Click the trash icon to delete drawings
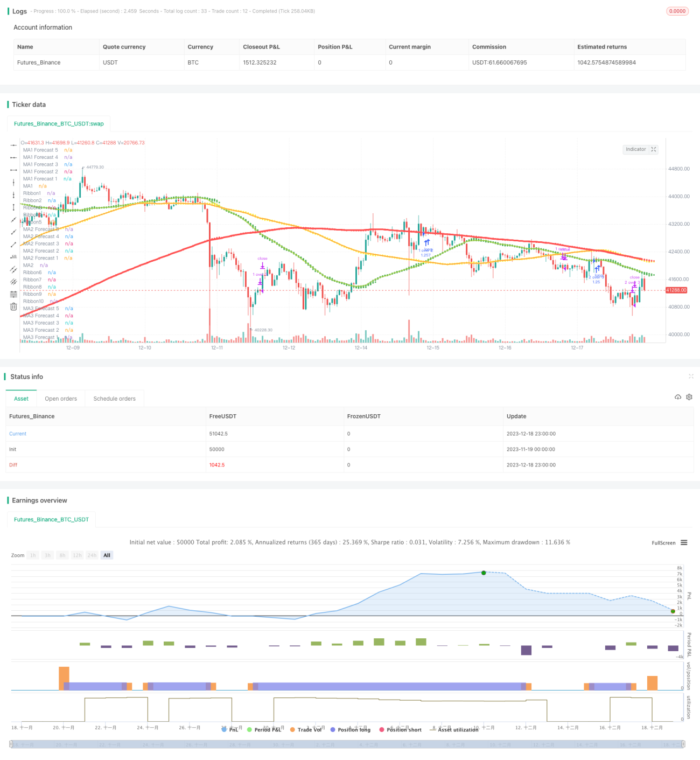The height and width of the screenshot is (760, 700). coord(13,306)
